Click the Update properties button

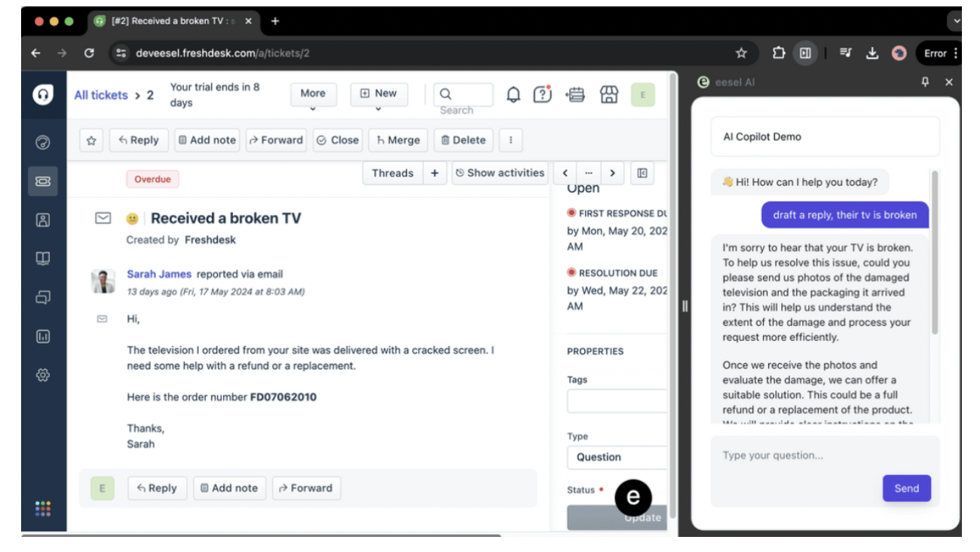pos(617,517)
